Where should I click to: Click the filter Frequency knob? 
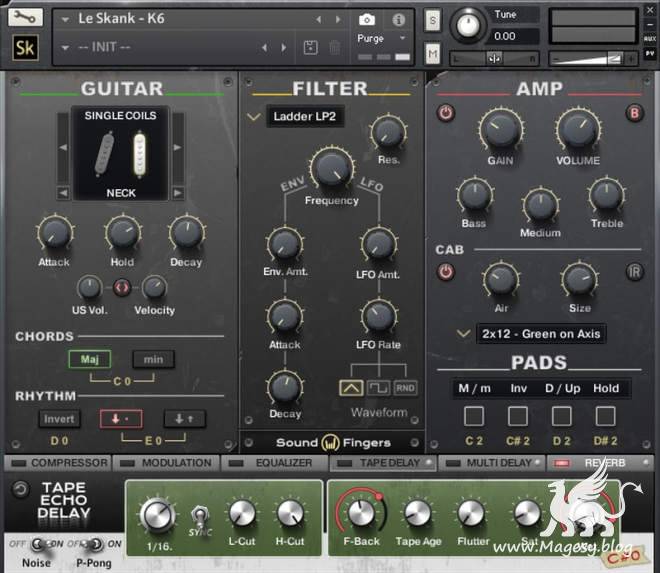point(332,168)
